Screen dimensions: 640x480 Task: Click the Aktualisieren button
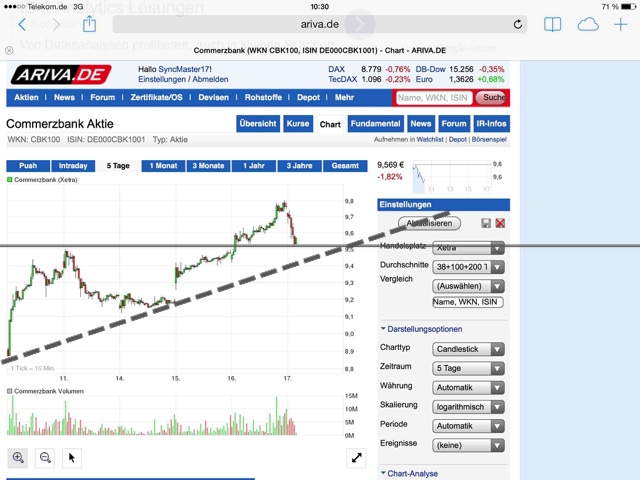tap(429, 223)
